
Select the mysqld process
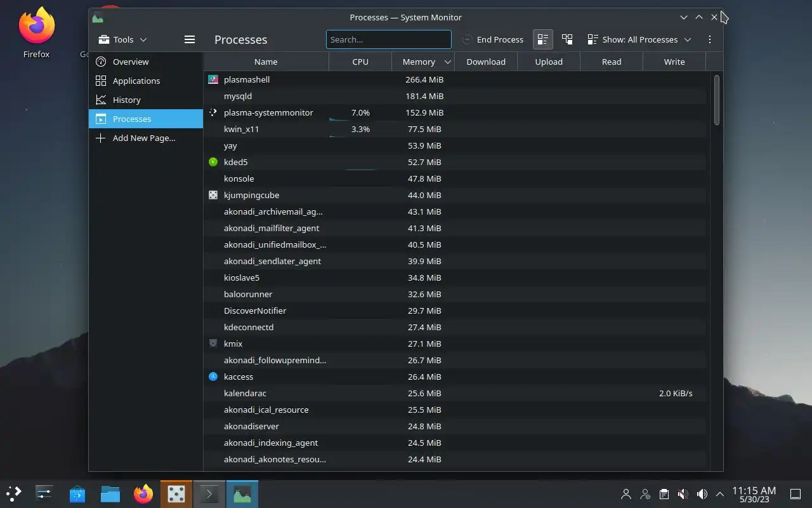click(455, 96)
